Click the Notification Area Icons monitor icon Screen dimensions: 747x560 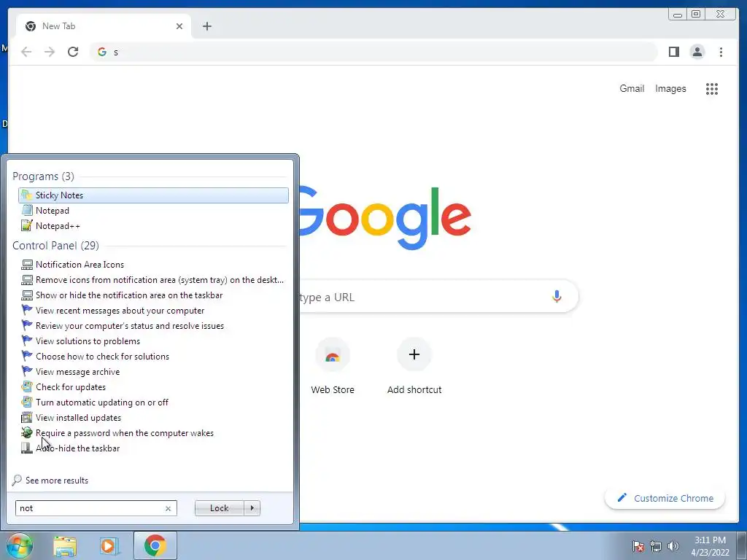pos(27,264)
